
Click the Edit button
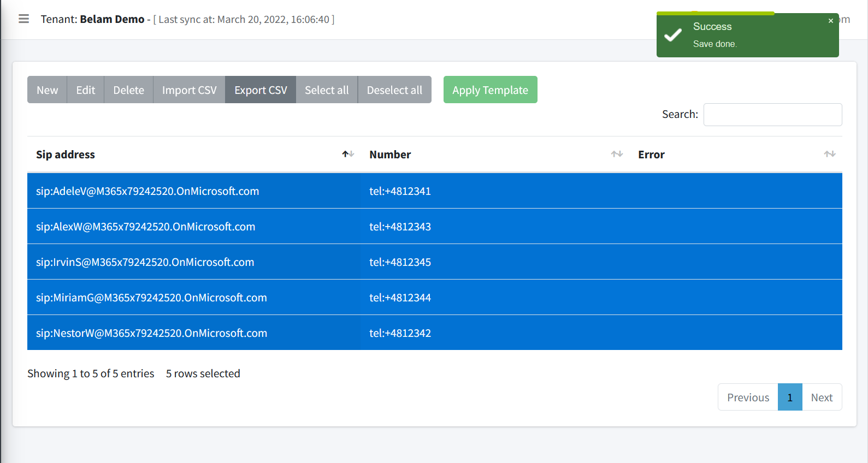[85, 90]
